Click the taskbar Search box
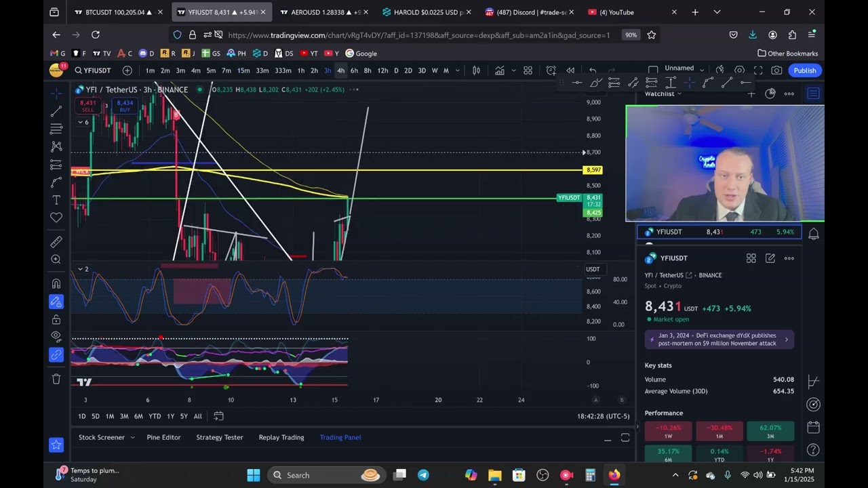Viewport: 868px width, 488px height. (327, 475)
